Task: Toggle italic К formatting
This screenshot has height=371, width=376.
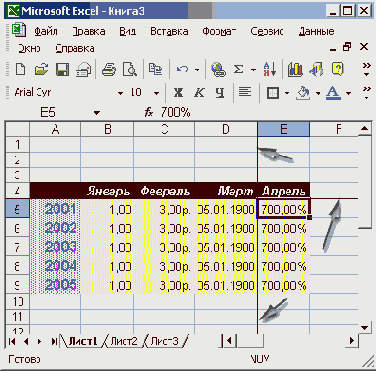Action: pyautogui.click(x=199, y=92)
